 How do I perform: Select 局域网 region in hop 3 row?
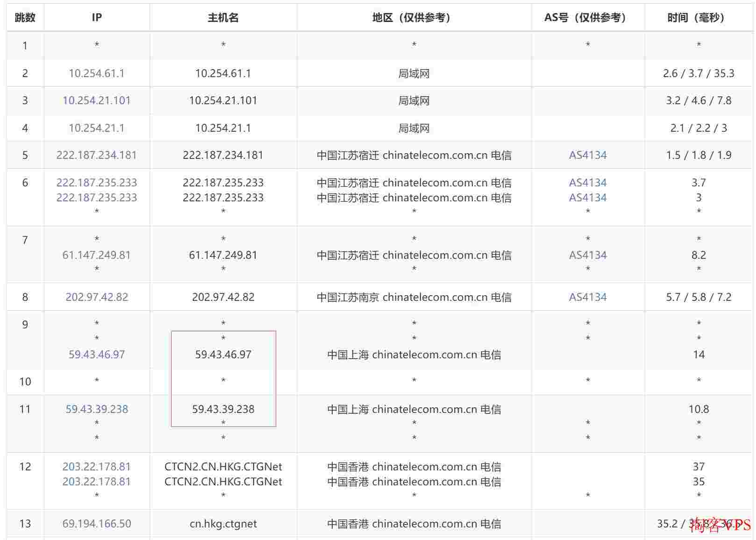point(414,100)
